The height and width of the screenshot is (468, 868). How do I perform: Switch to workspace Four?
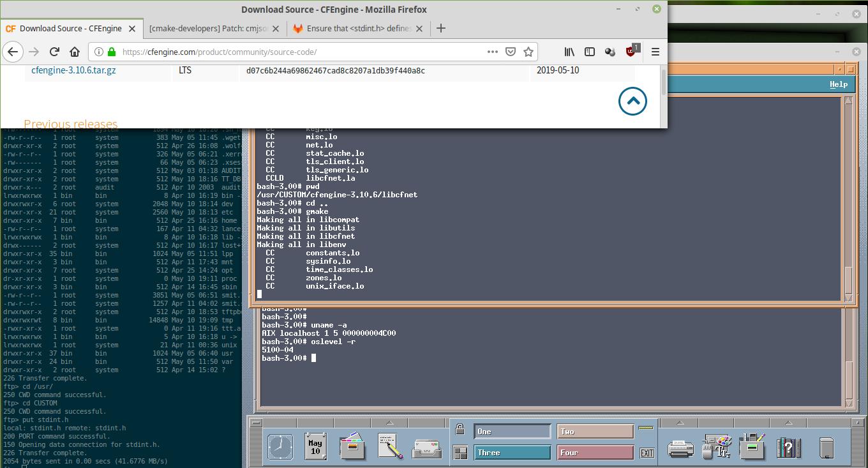pyautogui.click(x=595, y=452)
